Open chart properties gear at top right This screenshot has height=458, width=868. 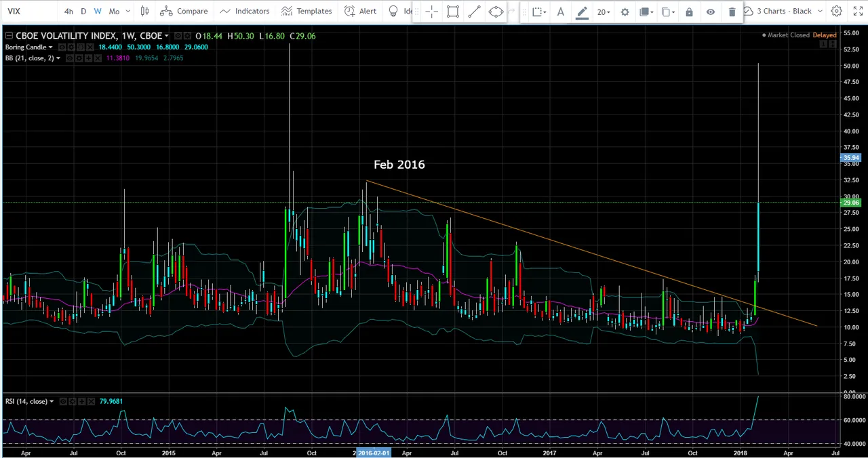(x=837, y=12)
